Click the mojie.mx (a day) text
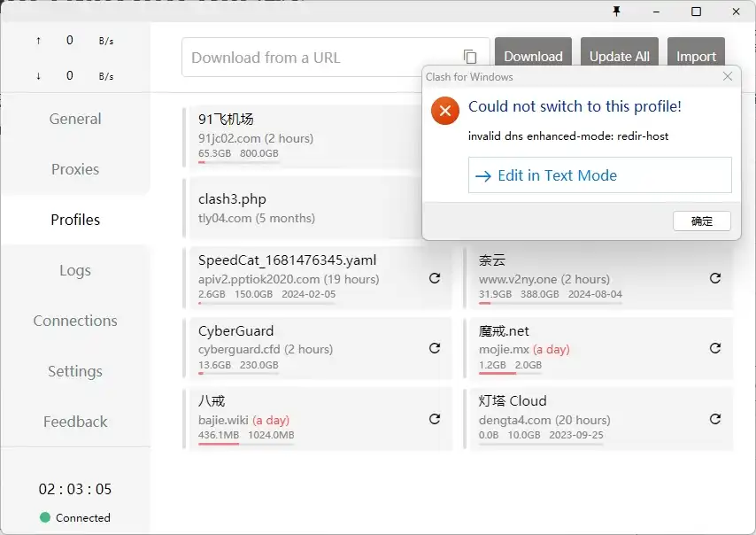This screenshot has width=756, height=535. pyautogui.click(x=524, y=349)
